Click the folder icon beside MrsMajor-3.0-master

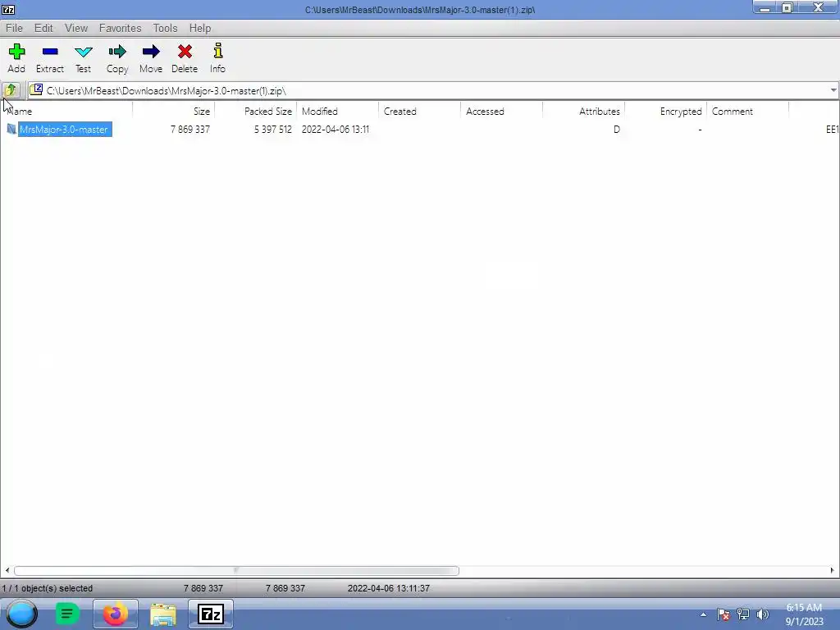pyautogui.click(x=11, y=129)
